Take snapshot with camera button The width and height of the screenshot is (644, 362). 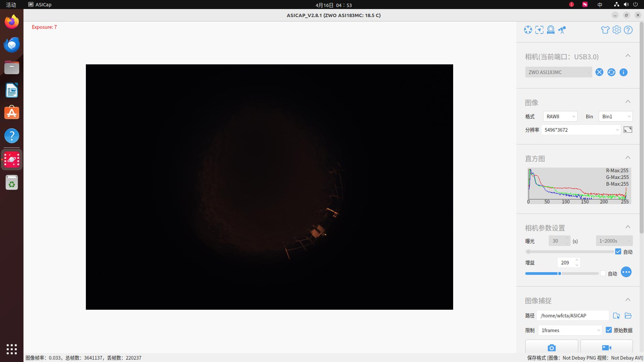[x=551, y=348]
